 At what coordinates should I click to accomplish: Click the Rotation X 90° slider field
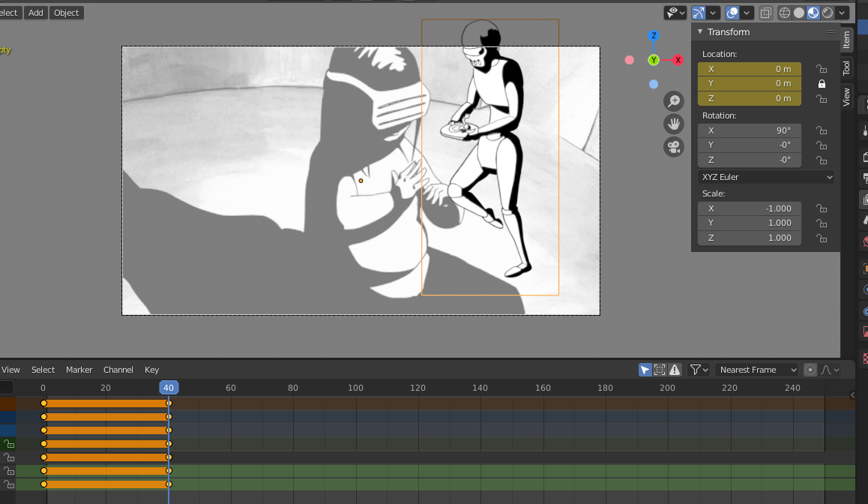tap(750, 130)
